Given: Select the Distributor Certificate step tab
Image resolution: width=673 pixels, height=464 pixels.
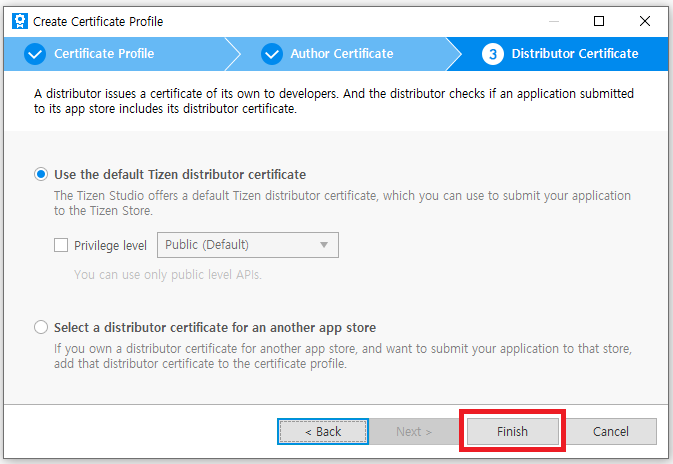Looking at the screenshot, I should pyautogui.click(x=560, y=54).
